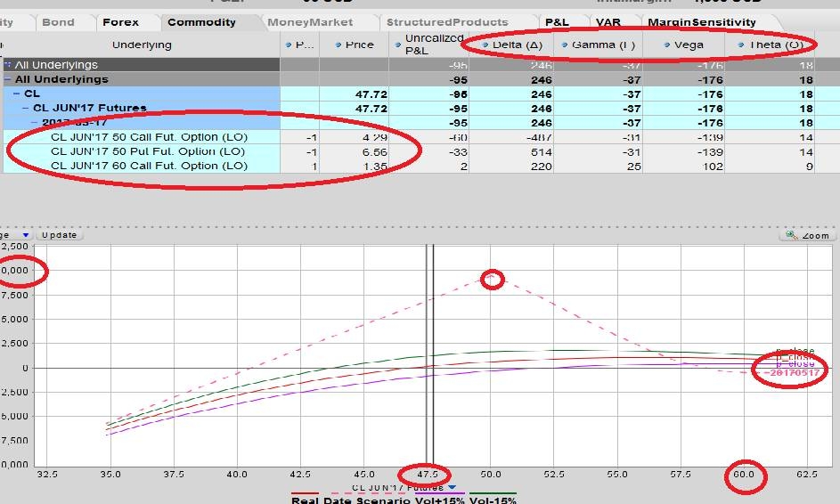
Task: Select CL JUN'17 50 Put Fut. Option row
Action: (142, 151)
